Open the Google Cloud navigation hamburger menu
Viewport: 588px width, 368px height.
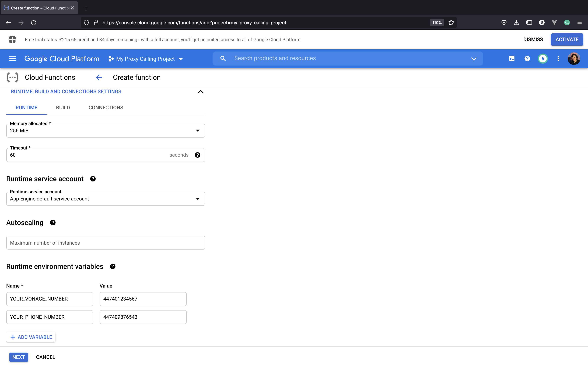12,59
